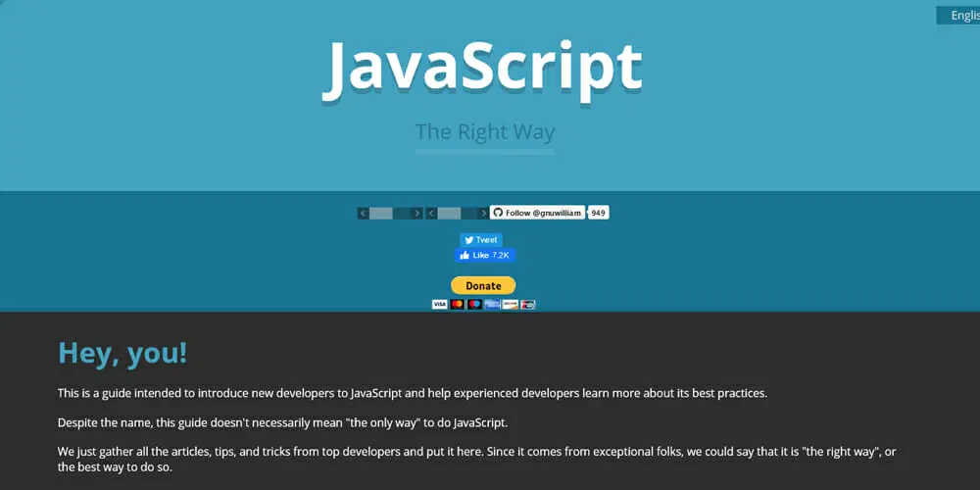Click the Follow @gnuwilliam GitHub button

click(537, 213)
